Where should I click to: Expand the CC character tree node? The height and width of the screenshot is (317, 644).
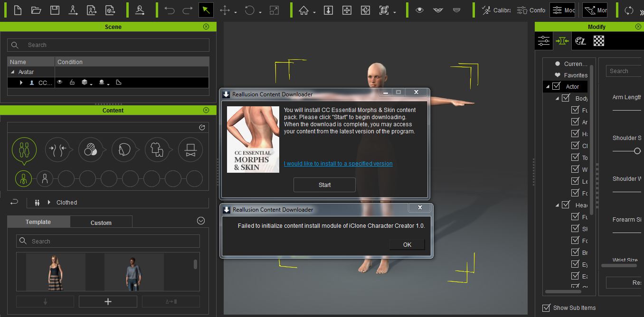click(21, 83)
